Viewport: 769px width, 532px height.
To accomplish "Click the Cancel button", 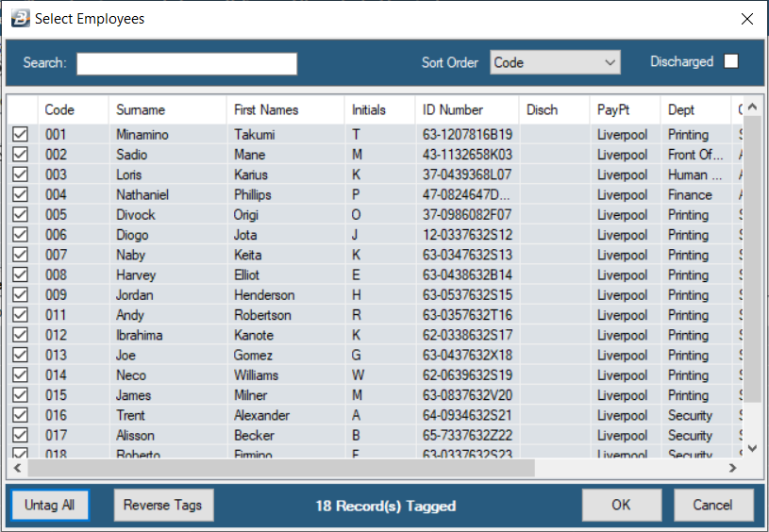I will point(713,505).
